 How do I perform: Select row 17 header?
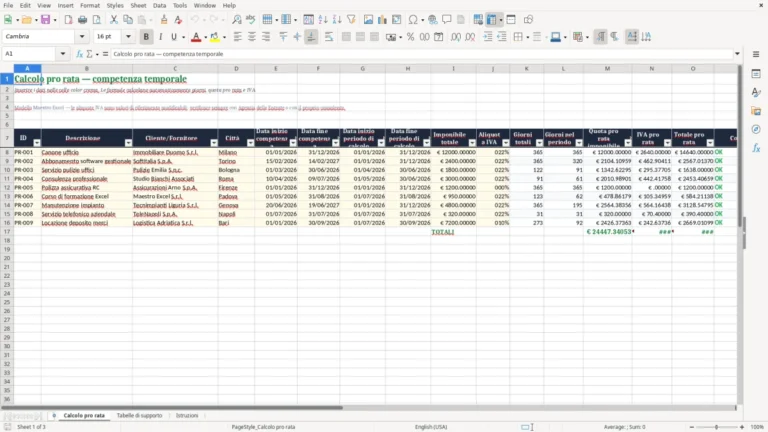pos(7,232)
